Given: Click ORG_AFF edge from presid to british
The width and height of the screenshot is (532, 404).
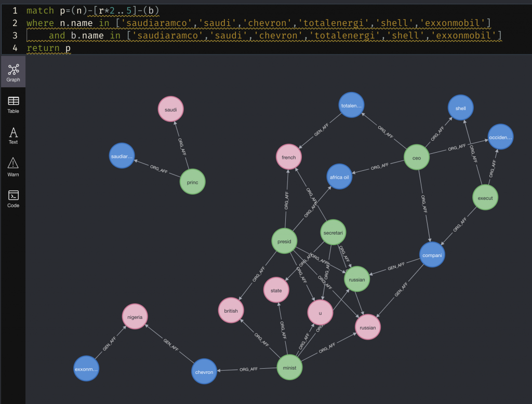Looking at the screenshot, I should (x=259, y=274).
